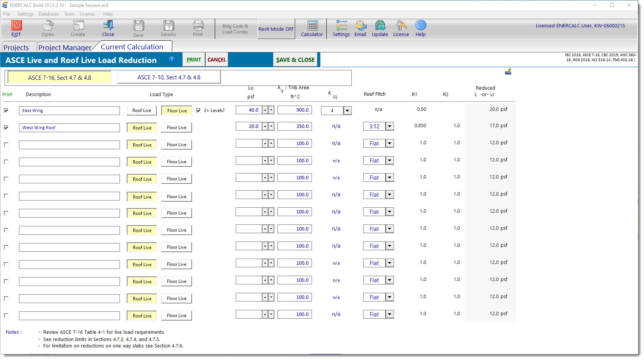Click the SAVE & CLOSE button
Image resolution: width=644 pixels, height=360 pixels.
(295, 60)
